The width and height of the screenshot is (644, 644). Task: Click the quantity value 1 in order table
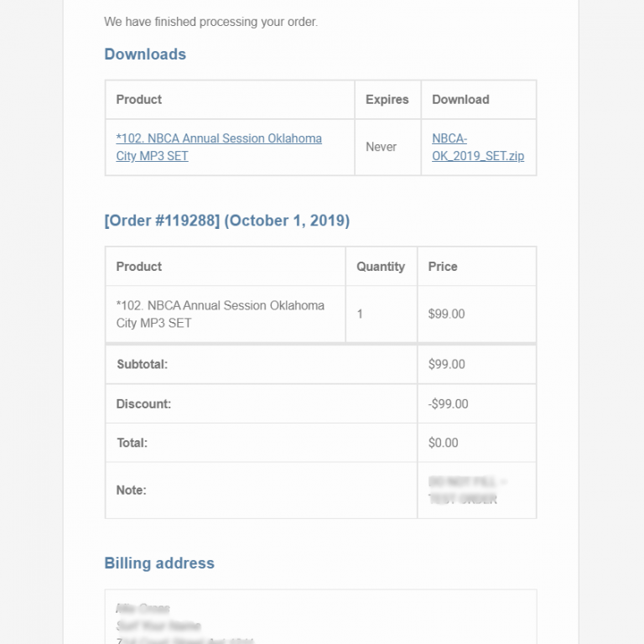[x=360, y=314]
